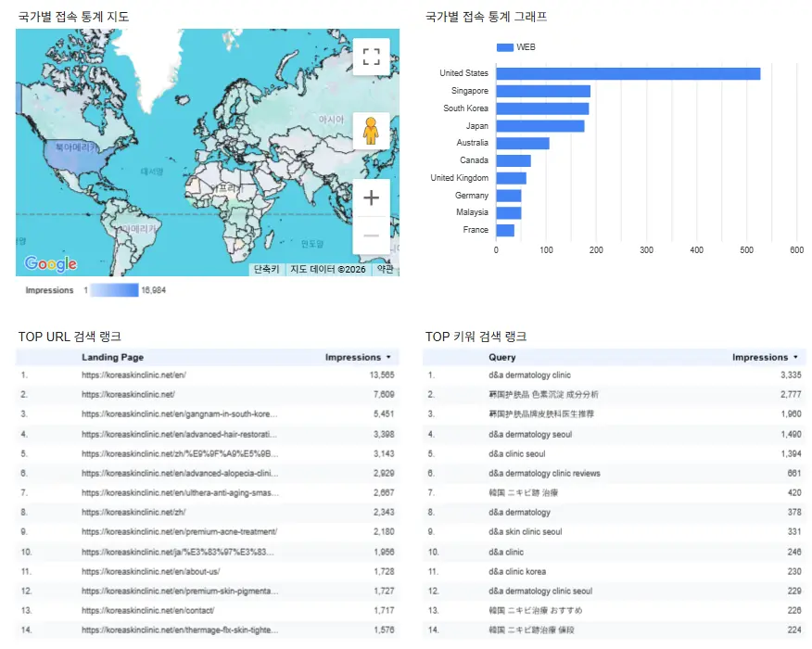Sort Landing Page table by Impressions arrow
812x649 pixels.
[x=388, y=357]
